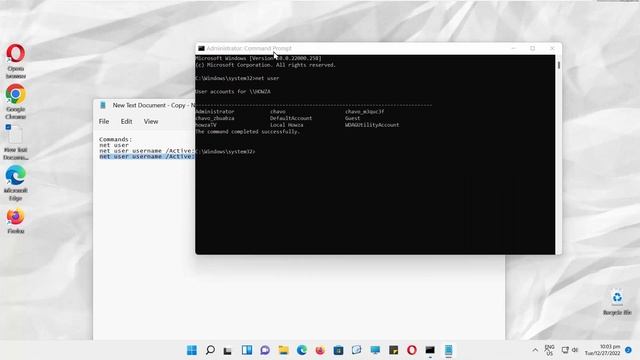Click the 'net user' line in Notepad
Screen dimensions: 640x360
(114, 145)
